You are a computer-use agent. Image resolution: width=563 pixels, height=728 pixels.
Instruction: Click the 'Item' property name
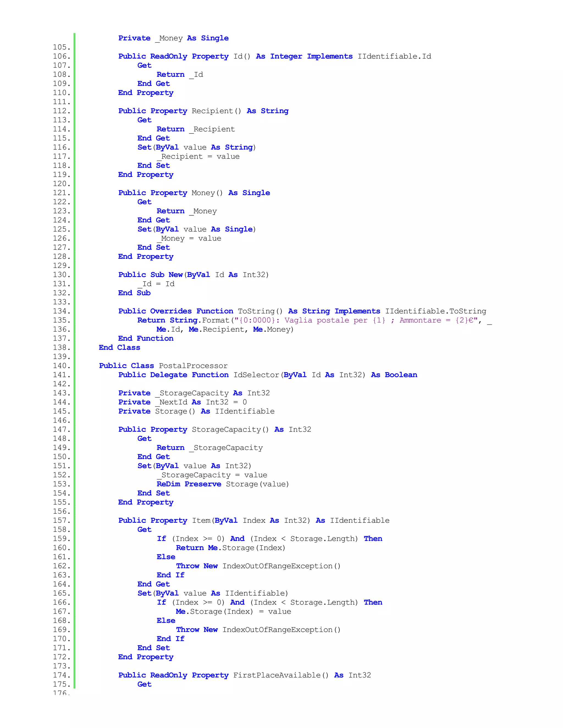pos(201,520)
